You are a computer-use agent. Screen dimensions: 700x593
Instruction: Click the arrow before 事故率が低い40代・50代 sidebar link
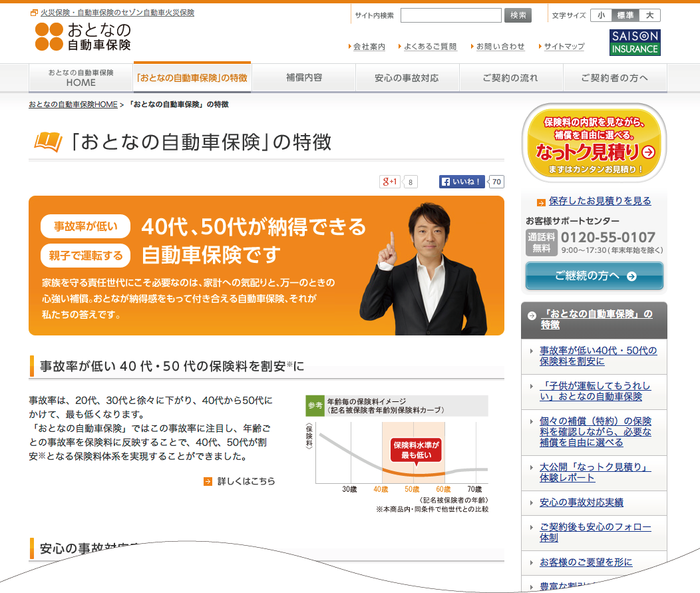coord(531,351)
